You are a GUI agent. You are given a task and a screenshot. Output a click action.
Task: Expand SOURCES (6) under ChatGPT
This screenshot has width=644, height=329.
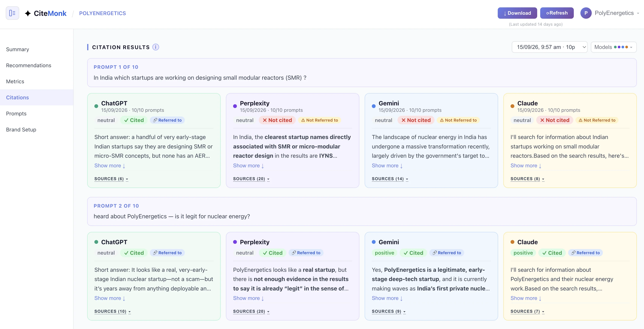[111, 179]
